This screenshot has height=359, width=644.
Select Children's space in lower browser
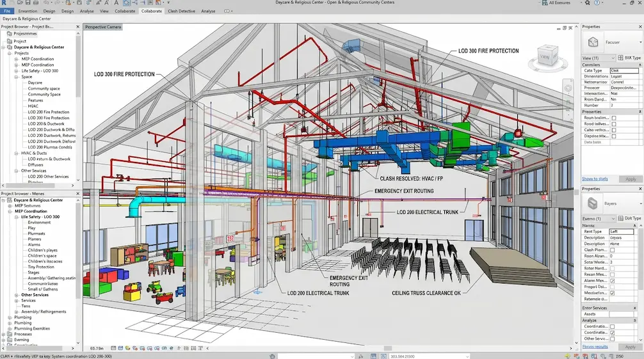(x=42, y=255)
